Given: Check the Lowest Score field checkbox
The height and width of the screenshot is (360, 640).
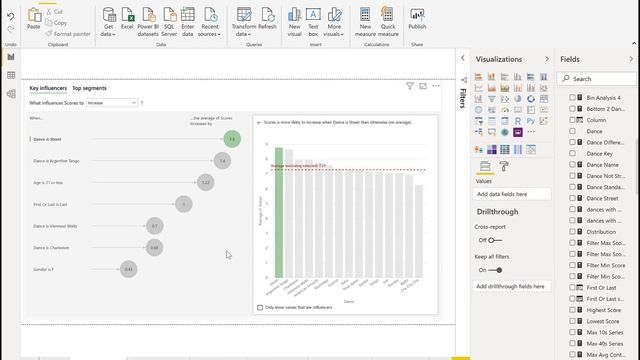Looking at the screenshot, I should pos(572,321).
